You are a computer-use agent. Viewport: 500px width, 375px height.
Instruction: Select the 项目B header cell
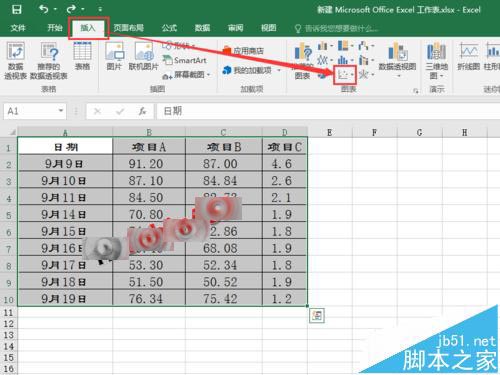point(224,146)
